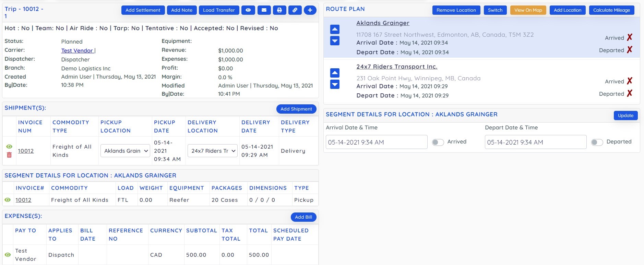Click the Arrival Date & Time input field
Viewport: 644px width, 265px height.
click(376, 142)
